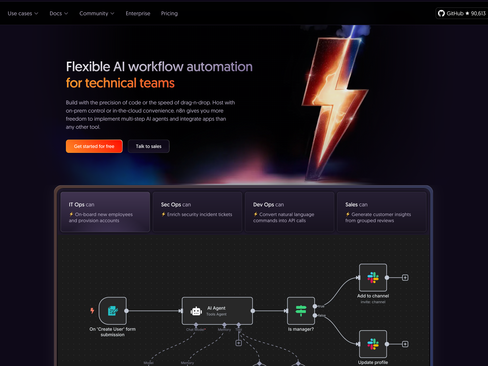The height and width of the screenshot is (366, 488).
Task: Select the IT Ops can tab
Action: coord(105,212)
